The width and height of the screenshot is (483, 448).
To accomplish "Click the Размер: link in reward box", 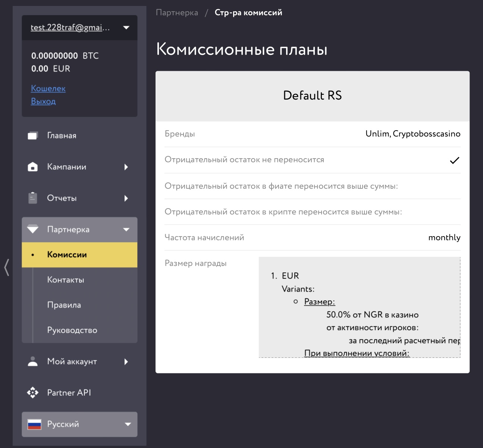I will click(320, 302).
